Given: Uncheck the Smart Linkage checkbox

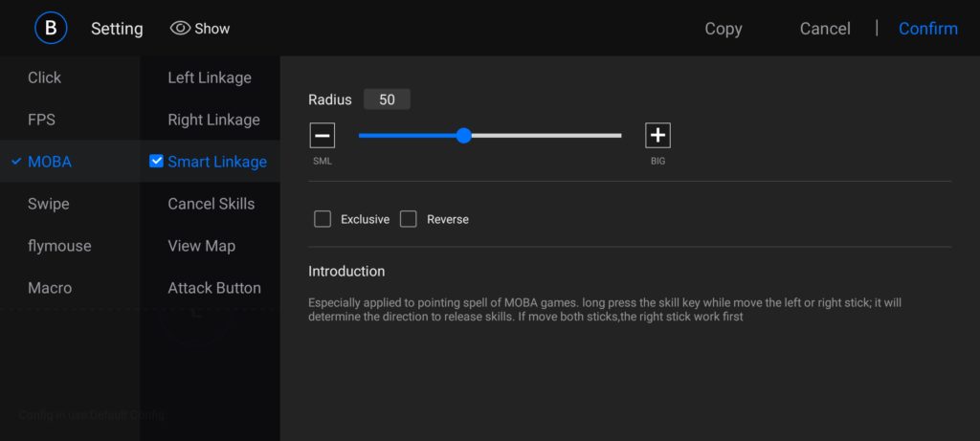Looking at the screenshot, I should point(157,162).
